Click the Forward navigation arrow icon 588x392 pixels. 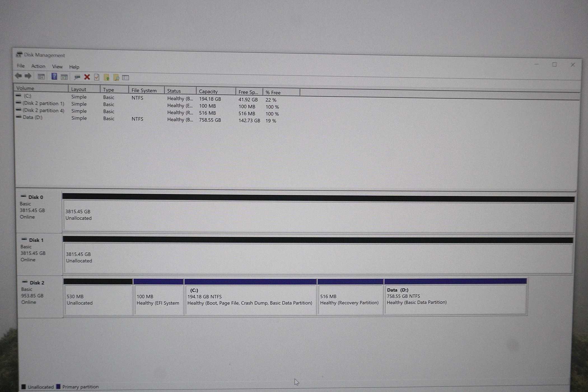[x=27, y=77]
